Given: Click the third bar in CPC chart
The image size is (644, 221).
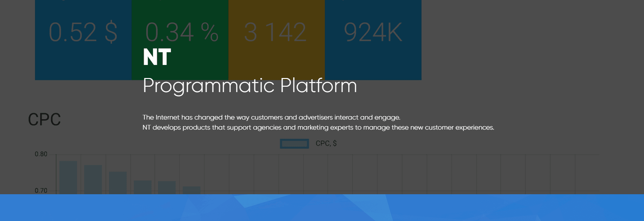Looking at the screenshot, I should pyautogui.click(x=118, y=183).
